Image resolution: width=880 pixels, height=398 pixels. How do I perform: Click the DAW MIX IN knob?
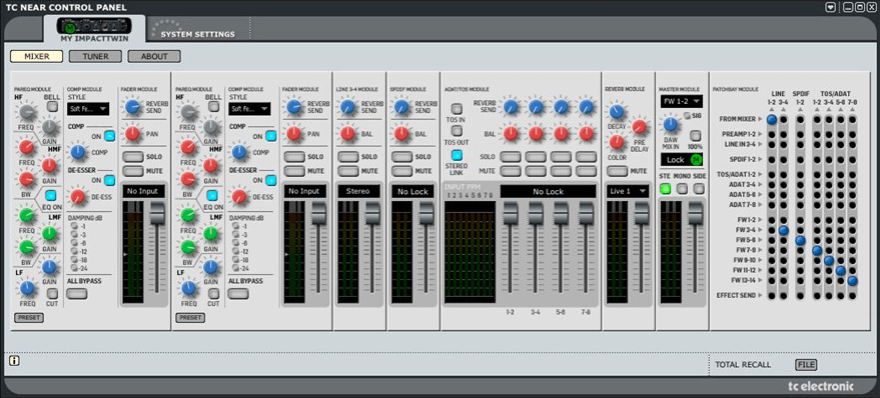[x=670, y=123]
